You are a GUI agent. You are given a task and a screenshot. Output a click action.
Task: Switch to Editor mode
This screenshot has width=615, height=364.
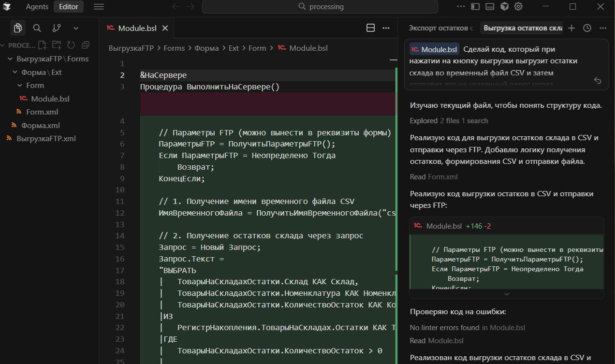tap(69, 7)
